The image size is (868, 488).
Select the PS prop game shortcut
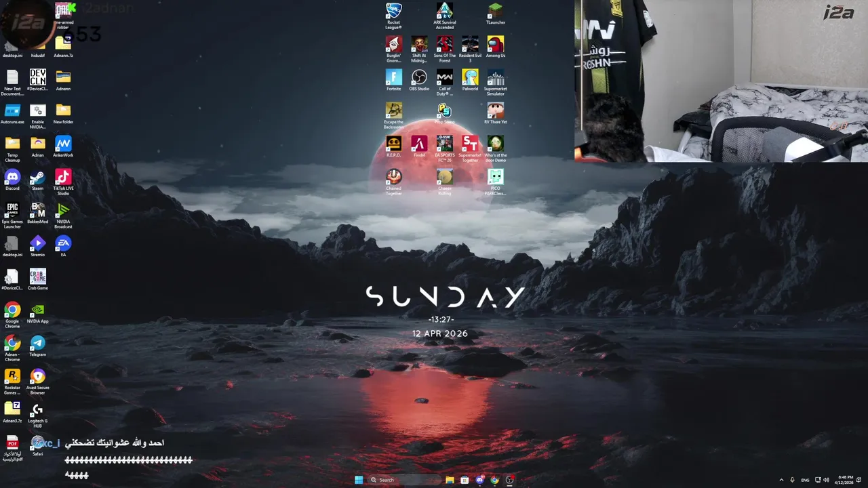tap(444, 113)
